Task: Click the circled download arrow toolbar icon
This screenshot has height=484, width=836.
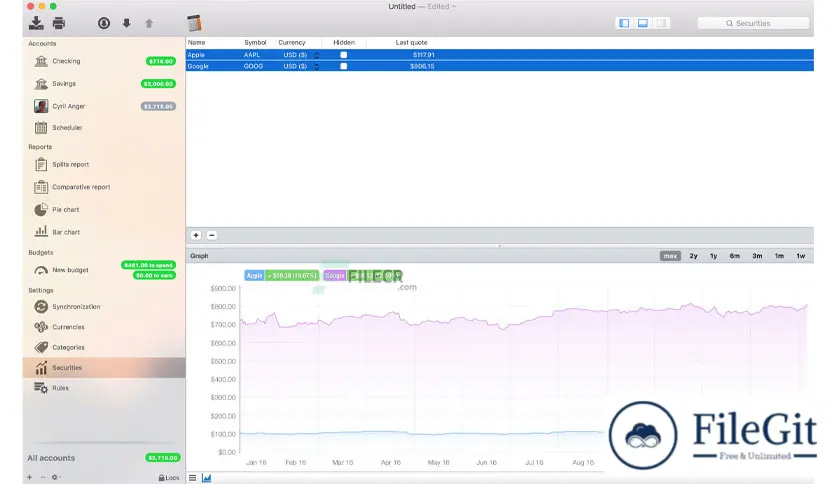Action: 104,23
